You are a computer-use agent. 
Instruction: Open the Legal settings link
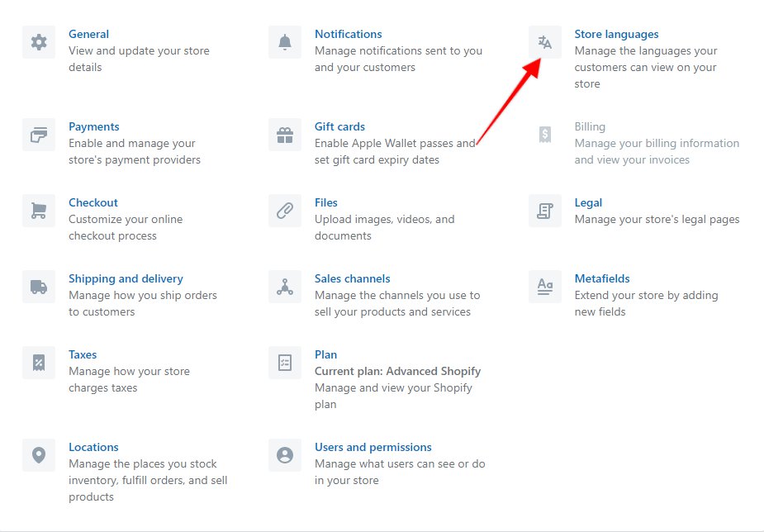[588, 202]
